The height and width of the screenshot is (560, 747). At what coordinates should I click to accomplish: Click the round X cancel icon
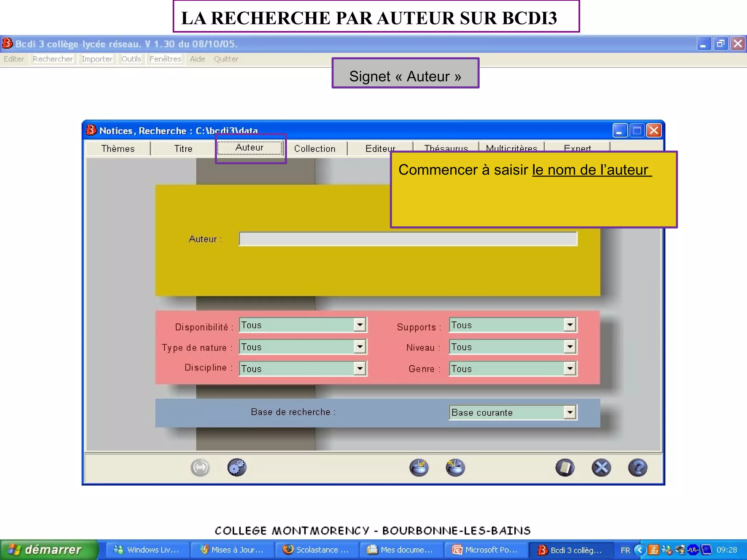[x=601, y=467]
